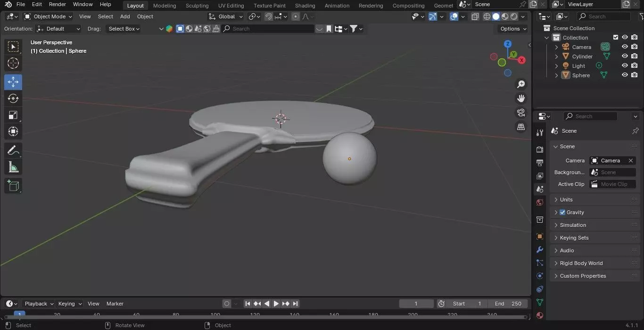The width and height of the screenshot is (644, 330).
Task: Play the animation forward
Action: point(276,304)
